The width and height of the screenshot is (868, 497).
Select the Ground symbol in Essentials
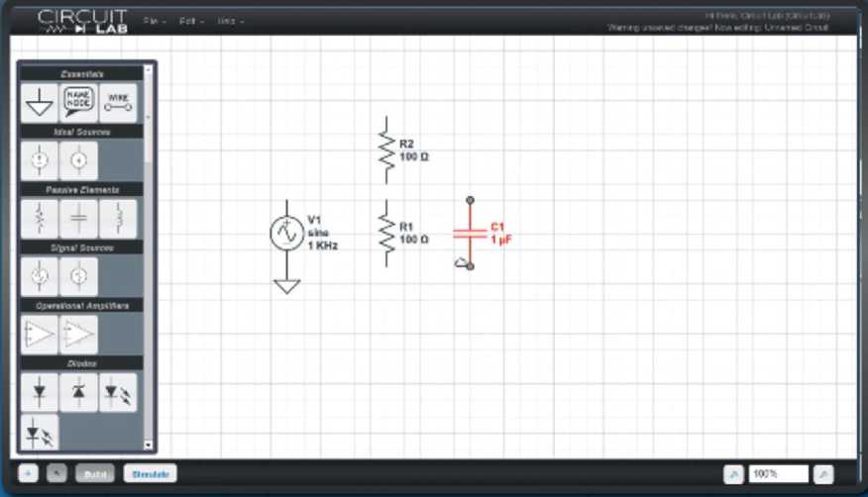(40, 103)
